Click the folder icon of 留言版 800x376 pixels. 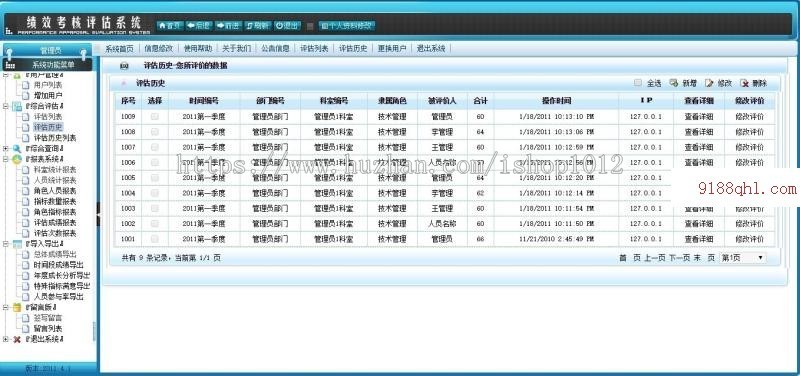coord(17,307)
